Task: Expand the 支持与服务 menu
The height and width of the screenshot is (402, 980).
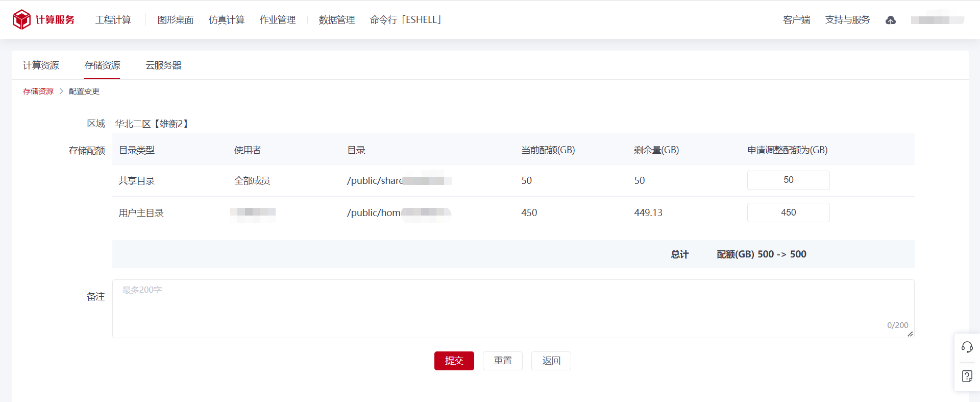Action: click(847, 20)
